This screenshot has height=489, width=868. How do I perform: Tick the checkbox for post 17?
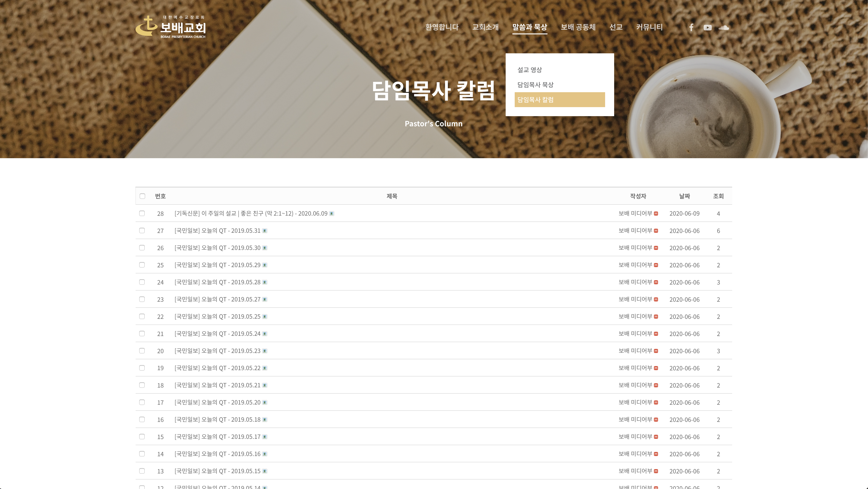tap(142, 402)
